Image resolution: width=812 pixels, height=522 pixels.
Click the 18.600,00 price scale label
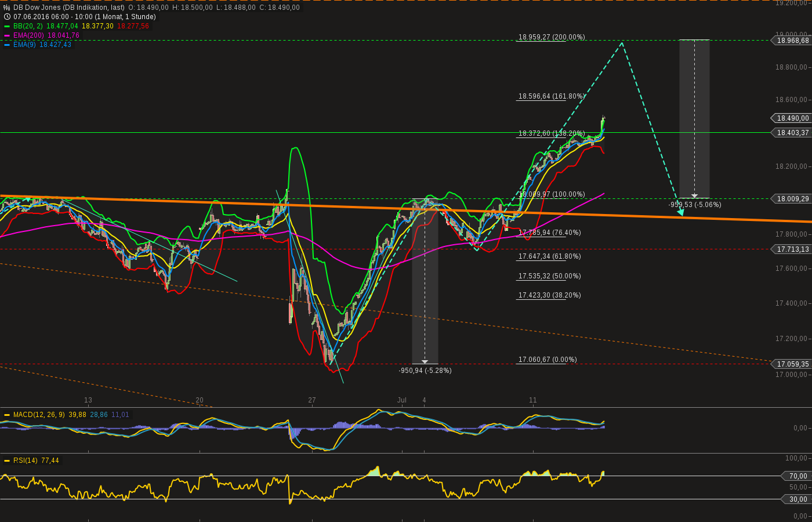pos(792,100)
